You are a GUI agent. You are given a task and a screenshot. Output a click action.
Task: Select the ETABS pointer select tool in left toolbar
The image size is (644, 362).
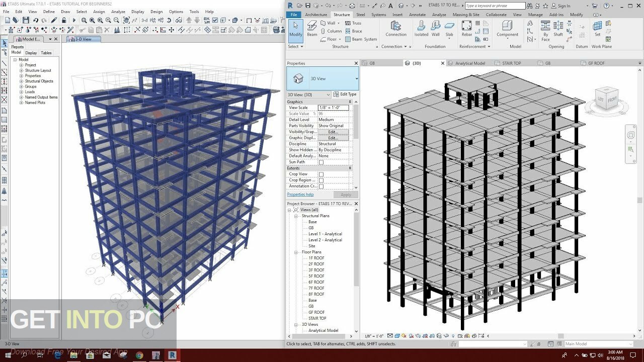point(5,43)
